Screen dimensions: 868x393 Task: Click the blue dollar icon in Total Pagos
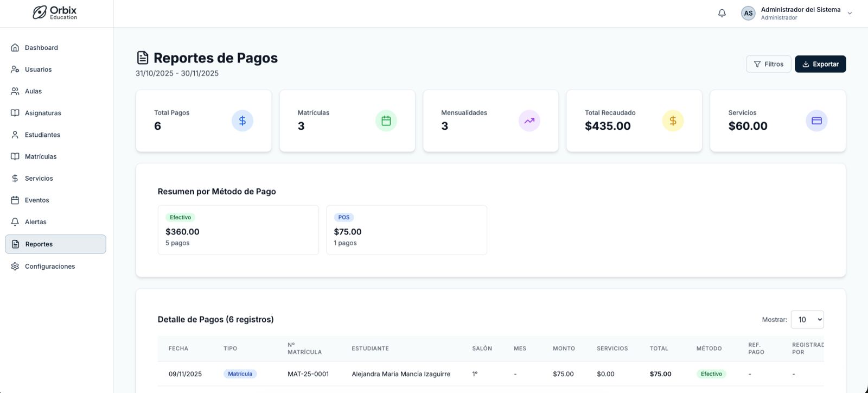242,121
